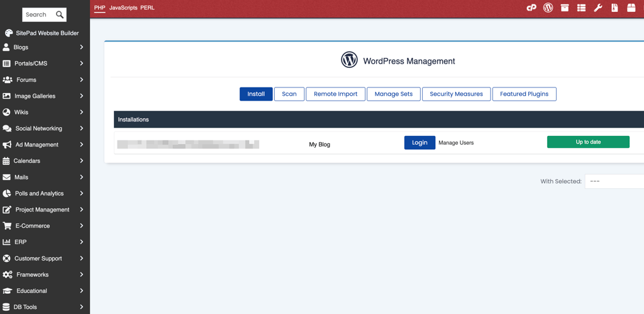Click the Remote Import button
This screenshot has height=314, width=644.
(336, 94)
